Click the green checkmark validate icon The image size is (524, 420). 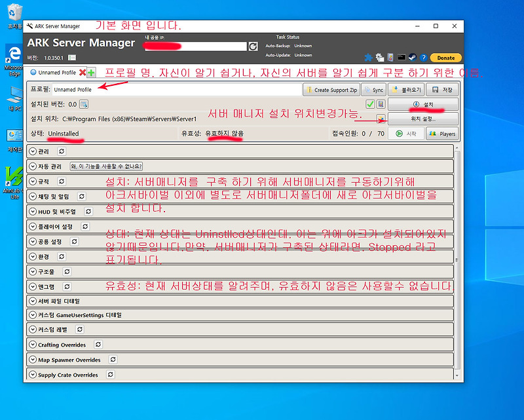370,104
